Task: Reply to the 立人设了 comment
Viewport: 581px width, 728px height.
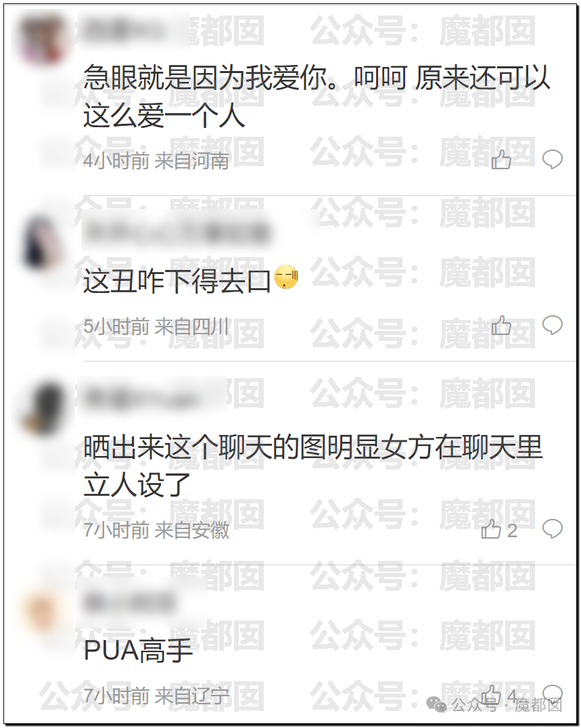Action: [552, 528]
